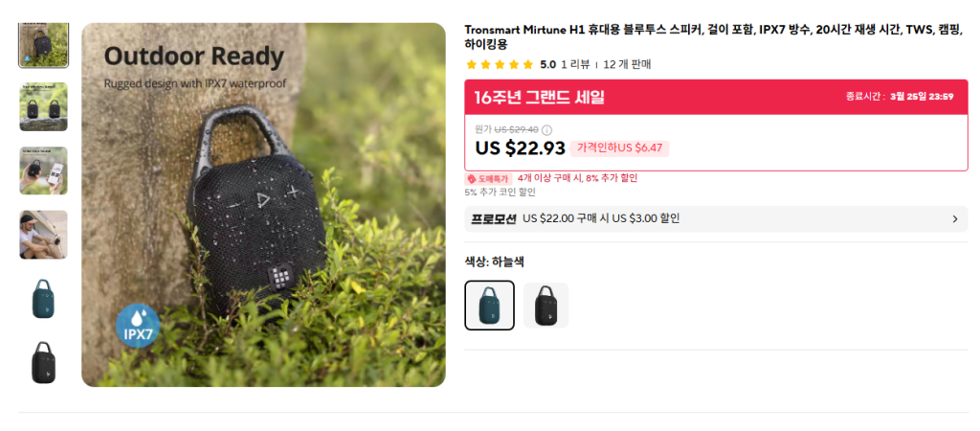Open the US $22.00 promotion discount details
This screenshot has height=431, width=980.
tap(601, 219)
